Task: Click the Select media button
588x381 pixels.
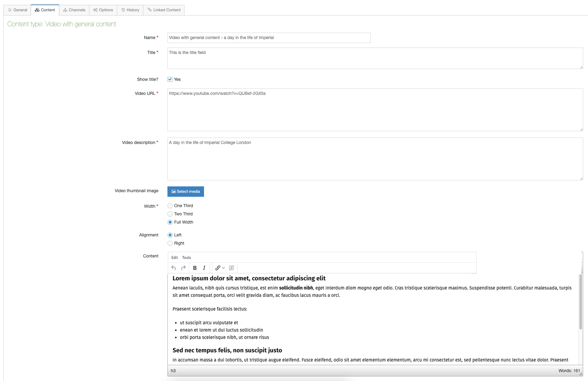Action: [185, 192]
